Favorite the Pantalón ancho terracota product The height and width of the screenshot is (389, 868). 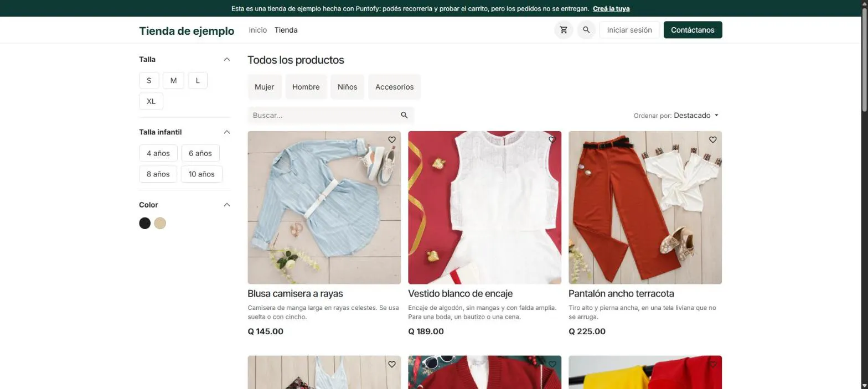713,140
